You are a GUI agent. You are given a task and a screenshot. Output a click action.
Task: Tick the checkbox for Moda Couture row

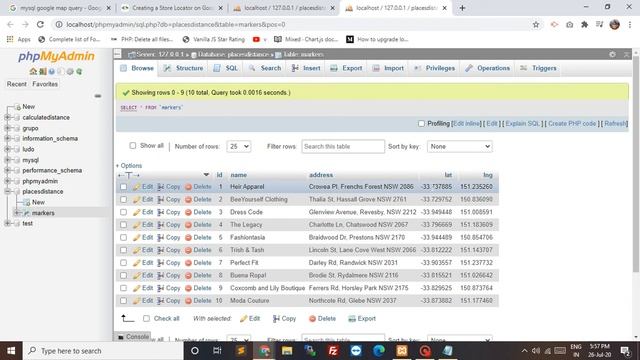[123, 300]
